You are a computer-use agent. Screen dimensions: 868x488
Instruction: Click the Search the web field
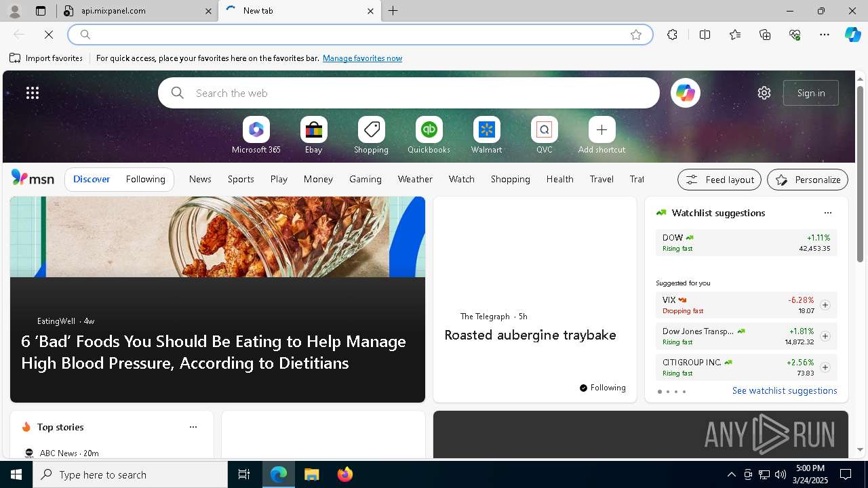pos(409,93)
